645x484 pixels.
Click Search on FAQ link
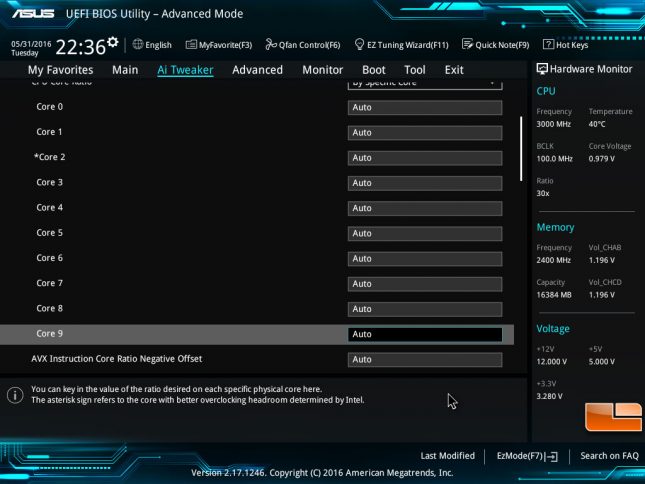[609, 456]
